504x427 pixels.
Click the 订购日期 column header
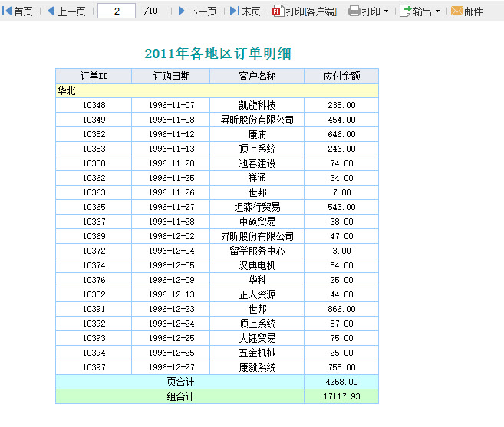coord(170,76)
